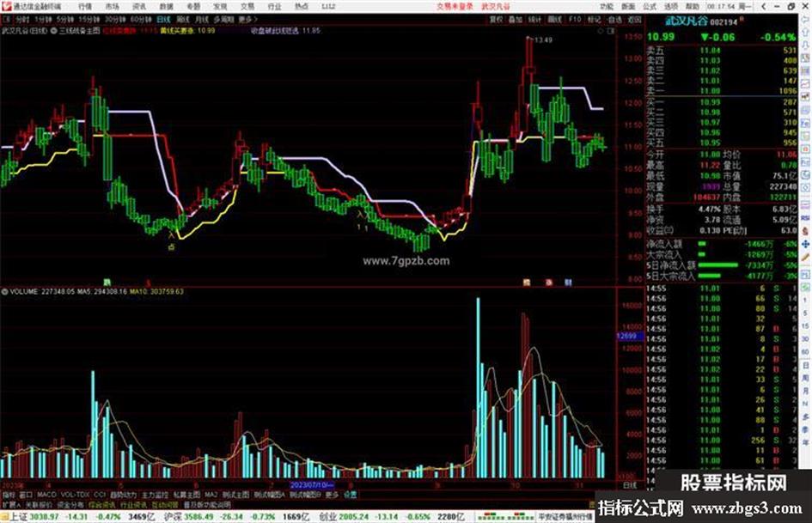Click the small square icon at chart top-right corner
812x523 pixels.
coord(611,31)
